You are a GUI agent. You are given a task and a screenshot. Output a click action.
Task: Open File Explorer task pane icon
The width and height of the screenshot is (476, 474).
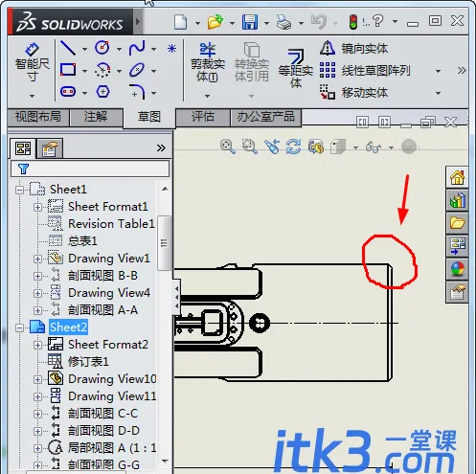coord(457,223)
